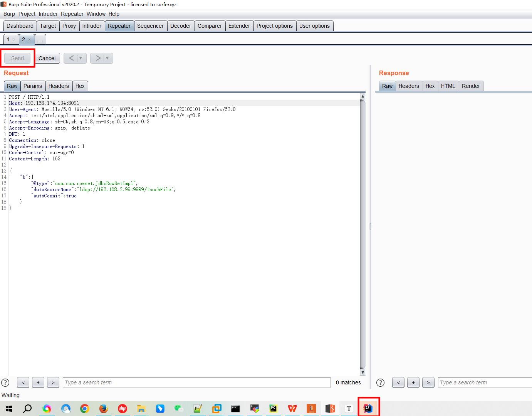Click the request editor scroll-up arrow
Image resolution: width=532 pixels, height=416 pixels.
tap(362, 96)
